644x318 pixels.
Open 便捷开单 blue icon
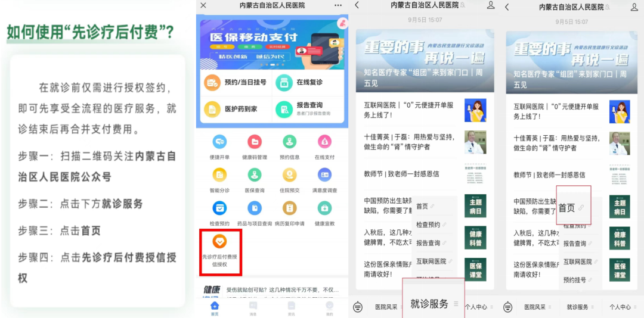(219, 142)
